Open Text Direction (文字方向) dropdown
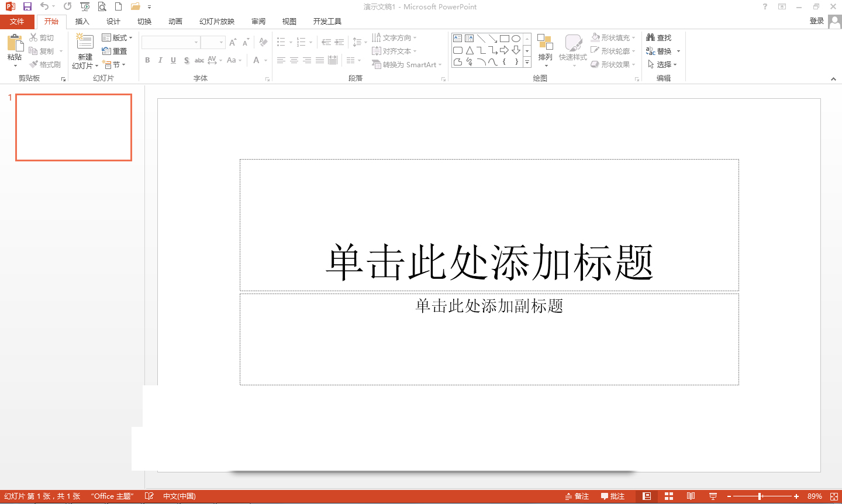 click(x=395, y=37)
